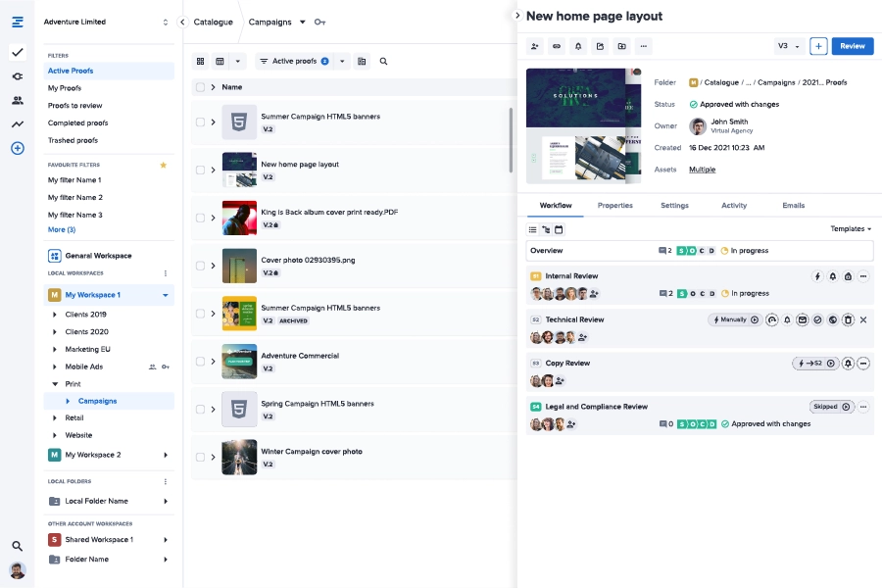Check the box for Adventure Commercial proof
This screenshot has height=588, width=882.
tap(200, 362)
